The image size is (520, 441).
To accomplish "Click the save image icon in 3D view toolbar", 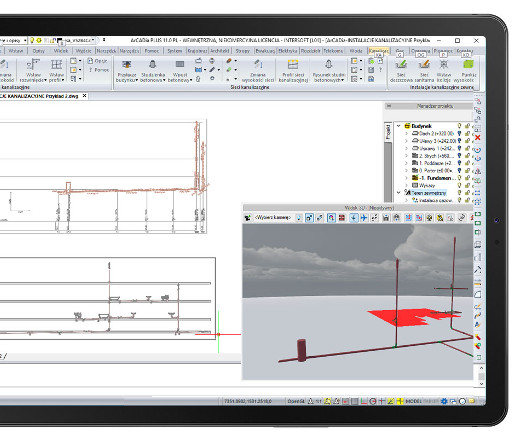I will coord(386,218).
